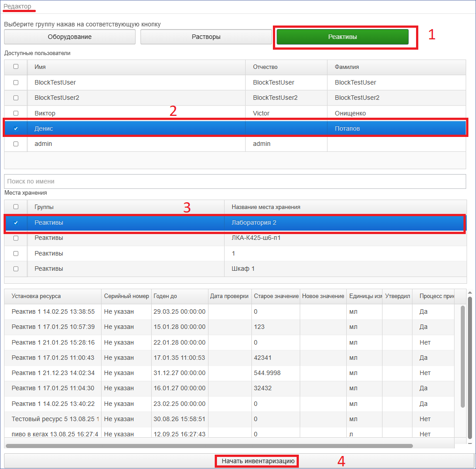
Task: Click the horizontal scrollbar under resource table
Action: point(209,446)
